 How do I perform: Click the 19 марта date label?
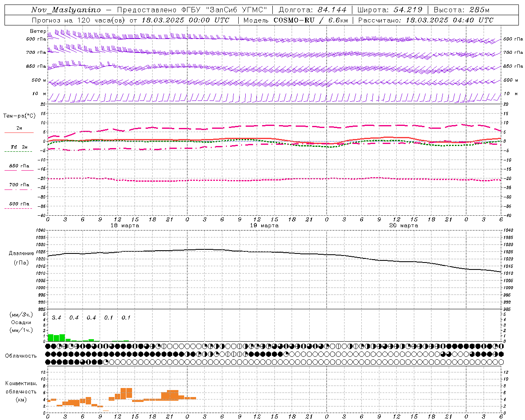click(264, 226)
